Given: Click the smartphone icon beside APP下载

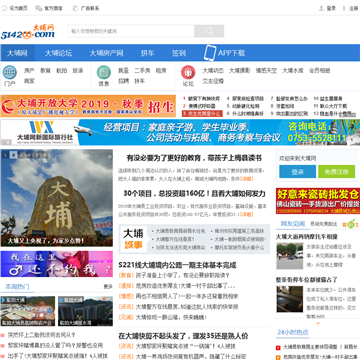Looking at the screenshot, I should [210, 53].
